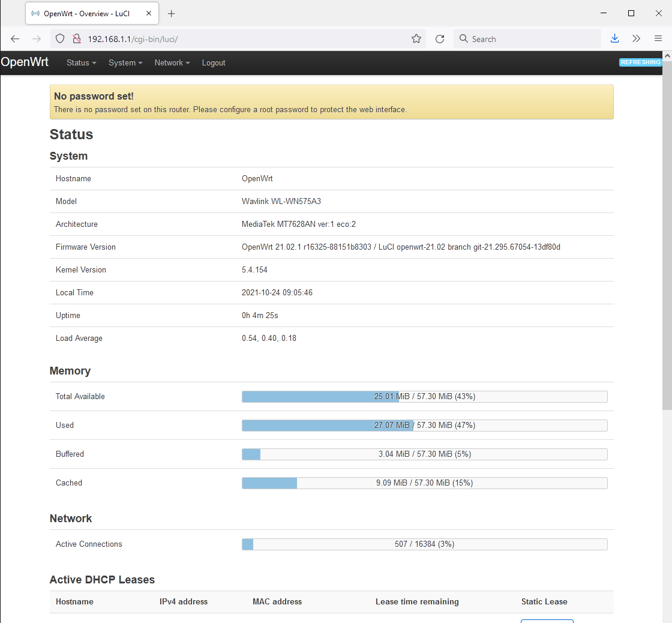
Task: Click the 'Active DHCP Leases' section heading
Action: coord(102,580)
